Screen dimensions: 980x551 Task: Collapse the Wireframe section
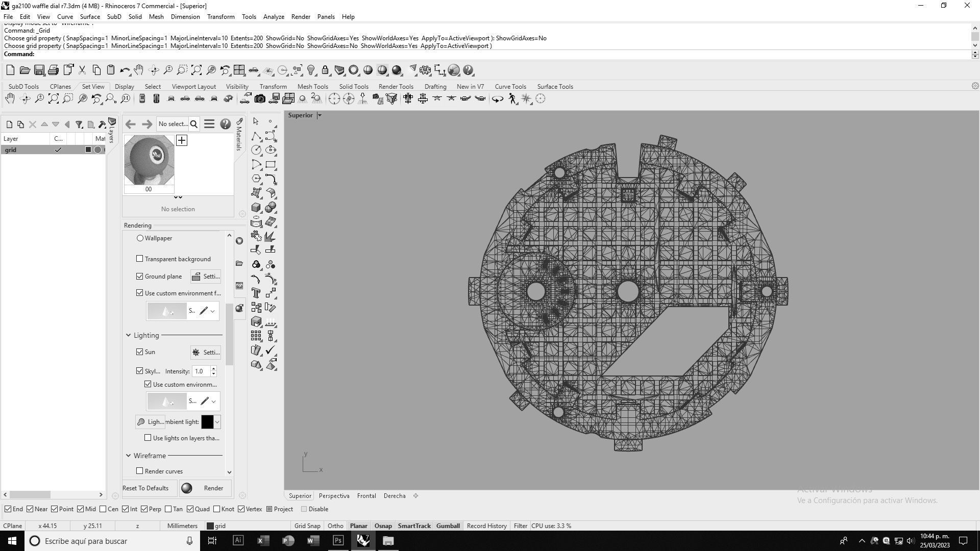(128, 456)
